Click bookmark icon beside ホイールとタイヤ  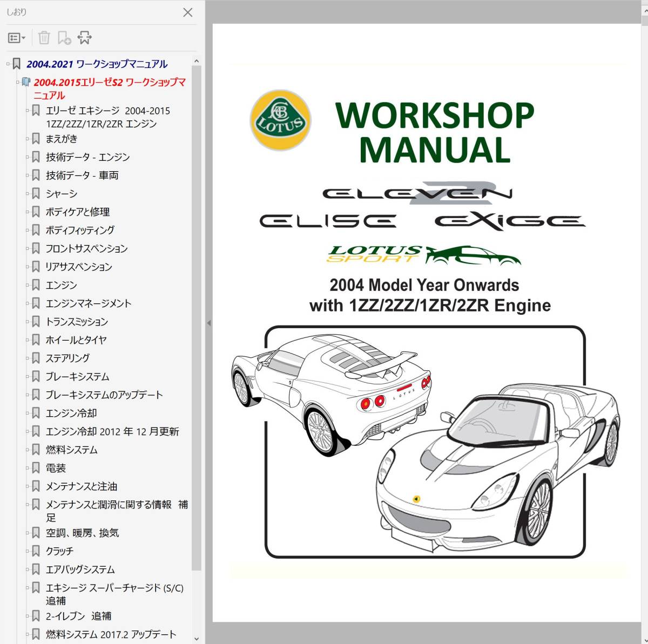(x=36, y=340)
